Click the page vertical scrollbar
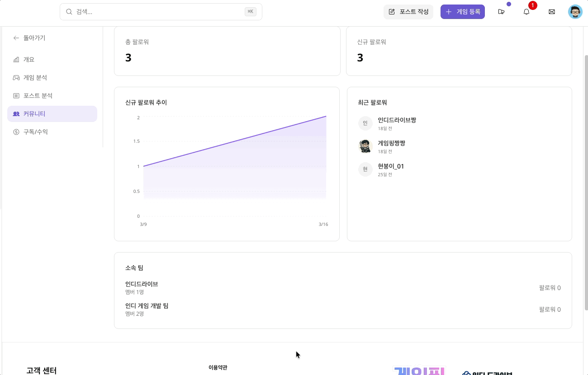Image resolution: width=588 pixels, height=375 pixels. [x=586, y=181]
